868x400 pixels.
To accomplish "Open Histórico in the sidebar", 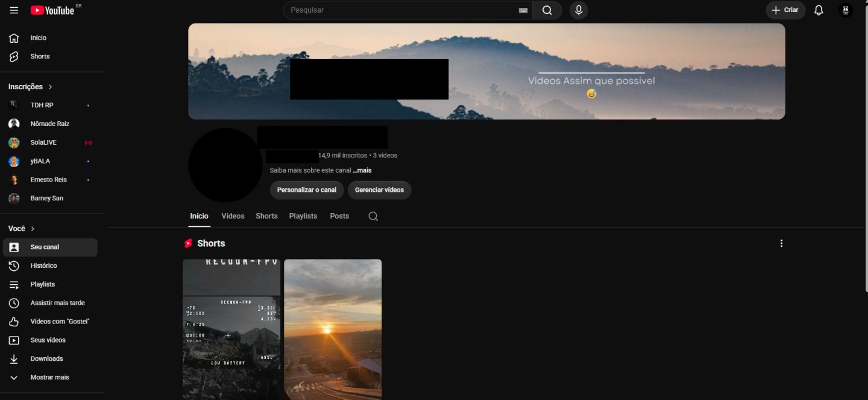I will coord(50,266).
